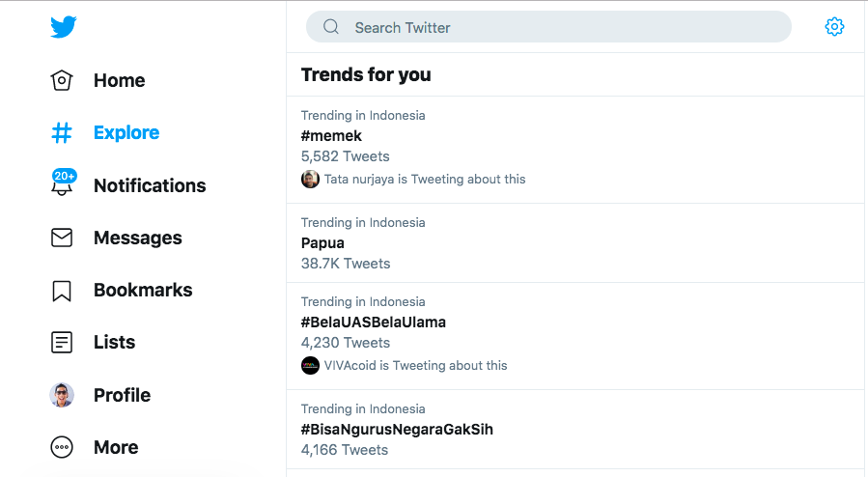The height and width of the screenshot is (477, 868).
Task: Click the Notifications label in sidebar
Action: (x=150, y=185)
